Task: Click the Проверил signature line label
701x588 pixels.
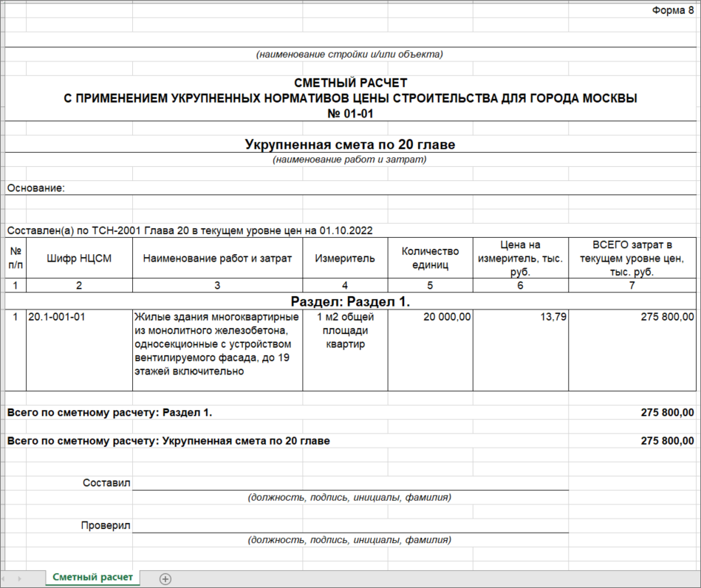Action: coord(106,525)
